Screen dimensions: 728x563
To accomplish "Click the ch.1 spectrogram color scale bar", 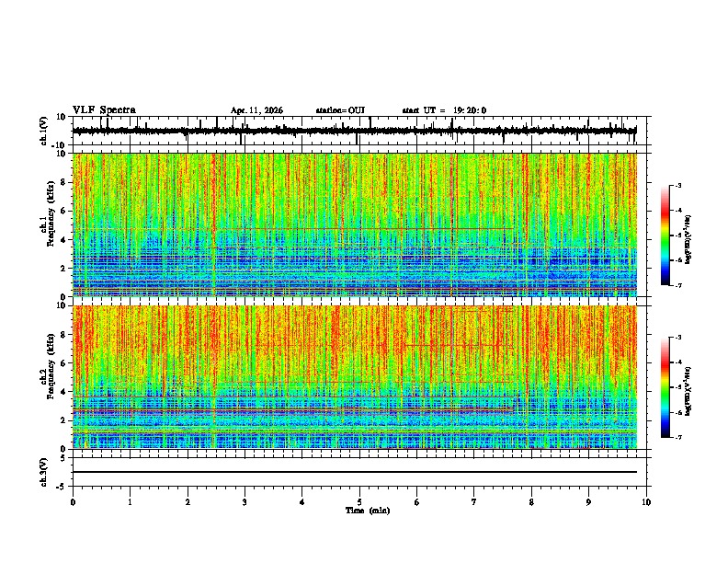I will (x=665, y=236).
